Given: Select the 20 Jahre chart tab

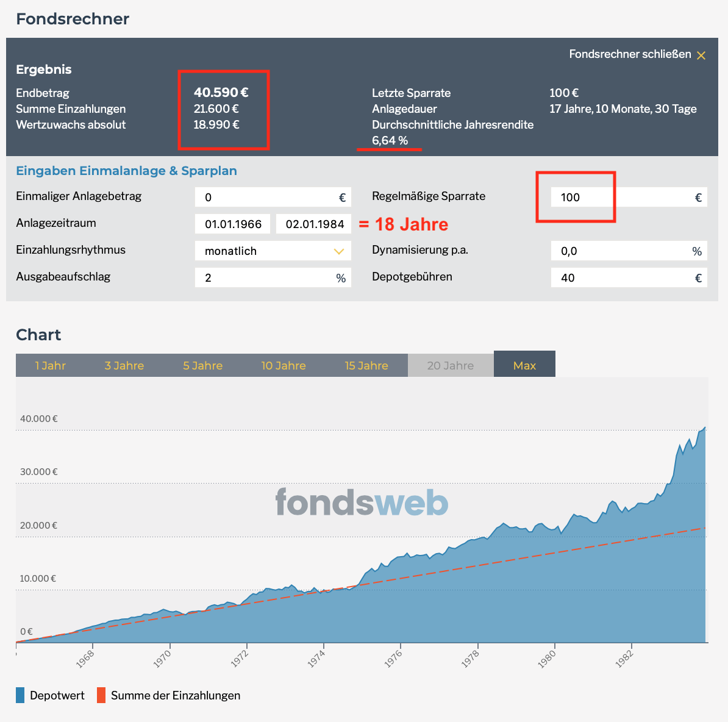Looking at the screenshot, I should (x=451, y=365).
